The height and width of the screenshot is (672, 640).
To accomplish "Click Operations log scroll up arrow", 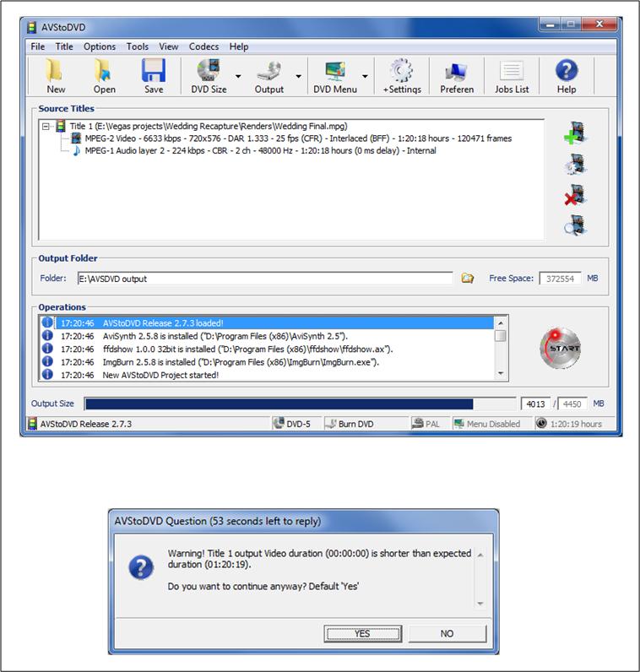I will click(x=500, y=322).
